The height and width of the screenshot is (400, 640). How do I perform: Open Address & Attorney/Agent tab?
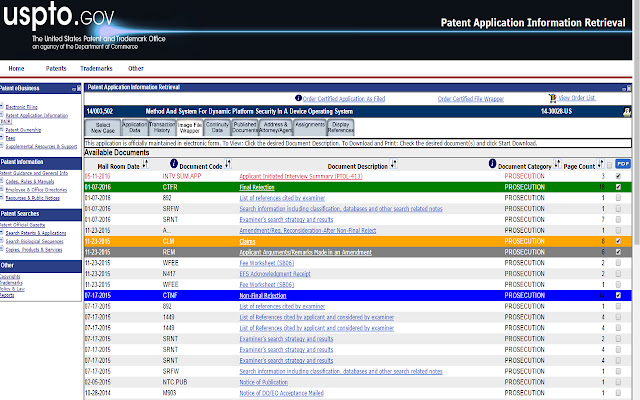point(276,127)
